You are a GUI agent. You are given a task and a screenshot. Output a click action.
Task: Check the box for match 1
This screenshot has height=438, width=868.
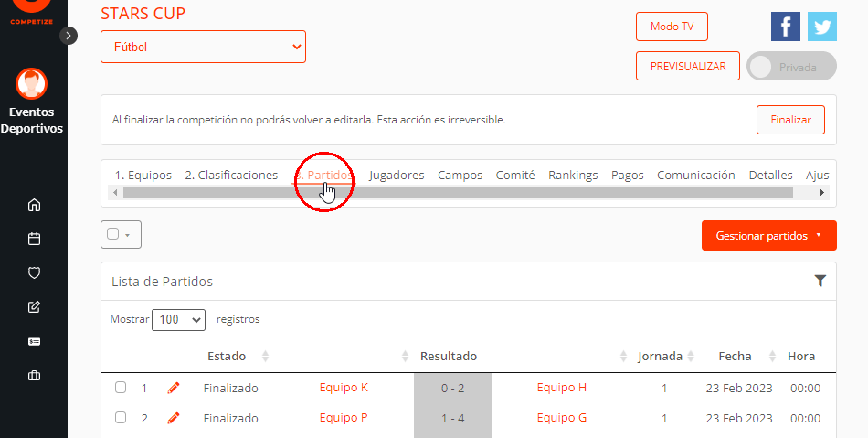[x=121, y=388]
